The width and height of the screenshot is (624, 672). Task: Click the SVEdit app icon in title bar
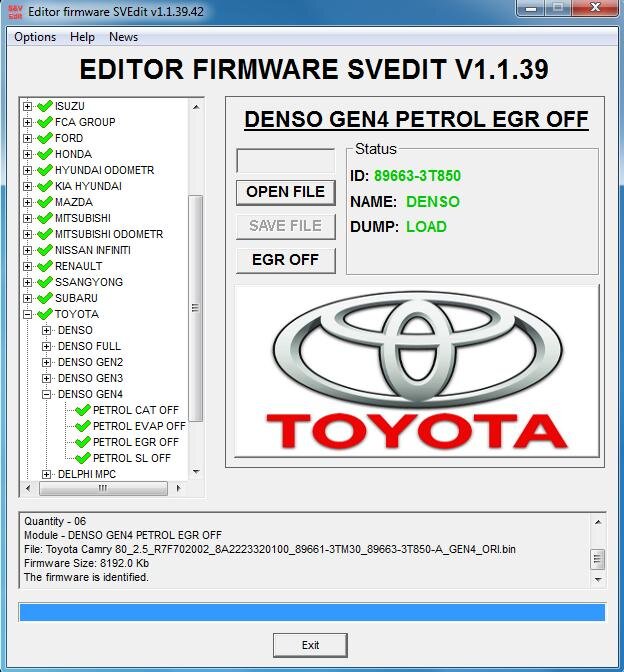(15, 12)
